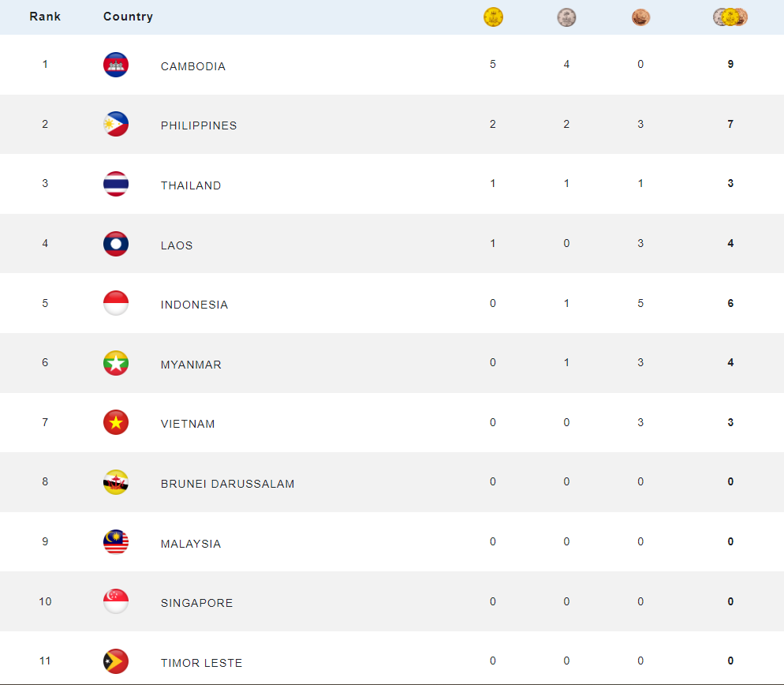Open the BRUNEI DARUSSALAM country name
This screenshot has height=685, width=784.
coord(227,484)
